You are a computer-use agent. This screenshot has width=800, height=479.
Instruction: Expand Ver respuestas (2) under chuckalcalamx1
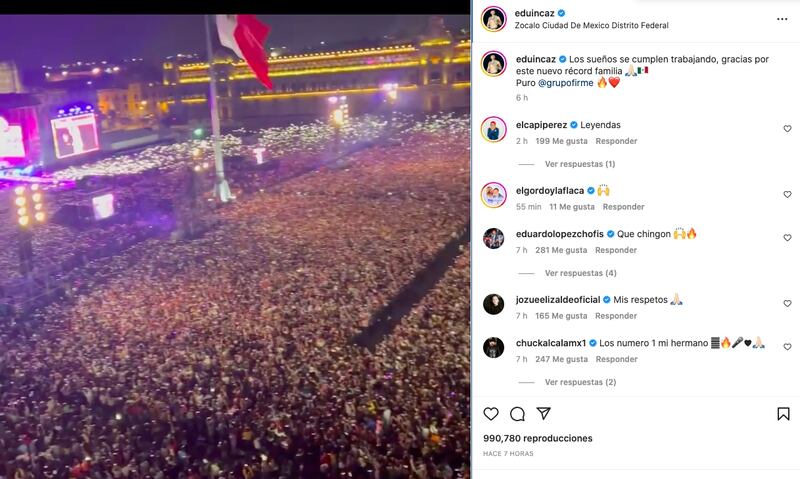[581, 382]
